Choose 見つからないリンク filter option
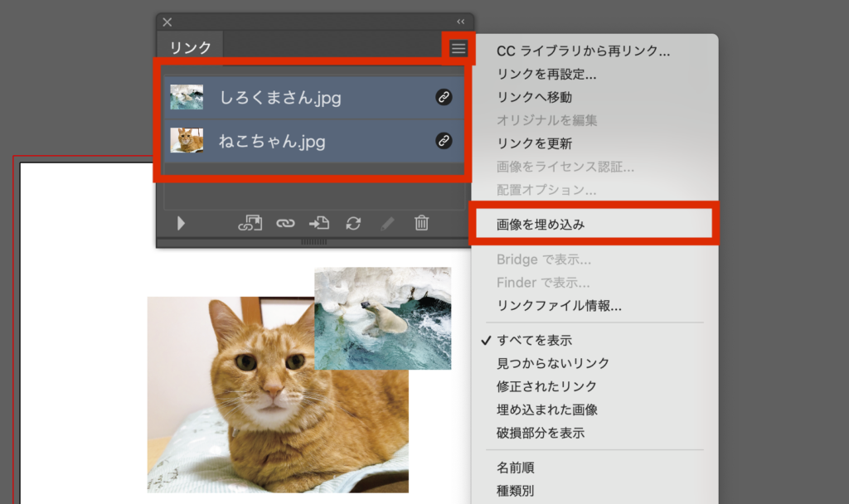This screenshot has height=504, width=849. point(553,363)
